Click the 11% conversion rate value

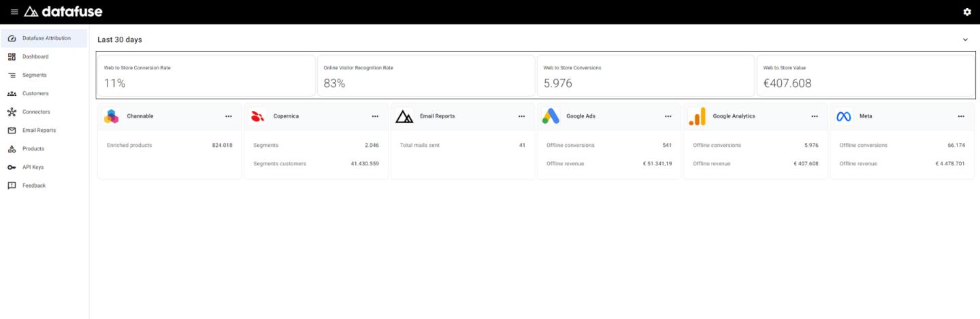(114, 84)
